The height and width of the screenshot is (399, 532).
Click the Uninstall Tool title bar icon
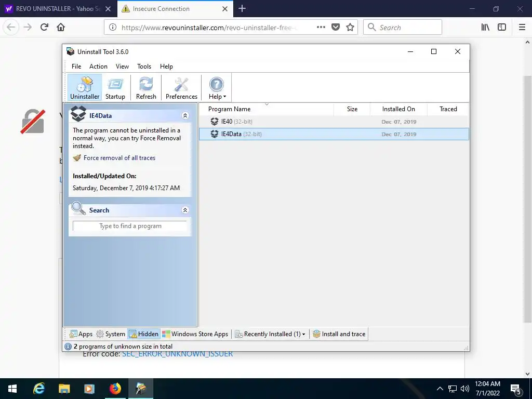pyautogui.click(x=71, y=51)
